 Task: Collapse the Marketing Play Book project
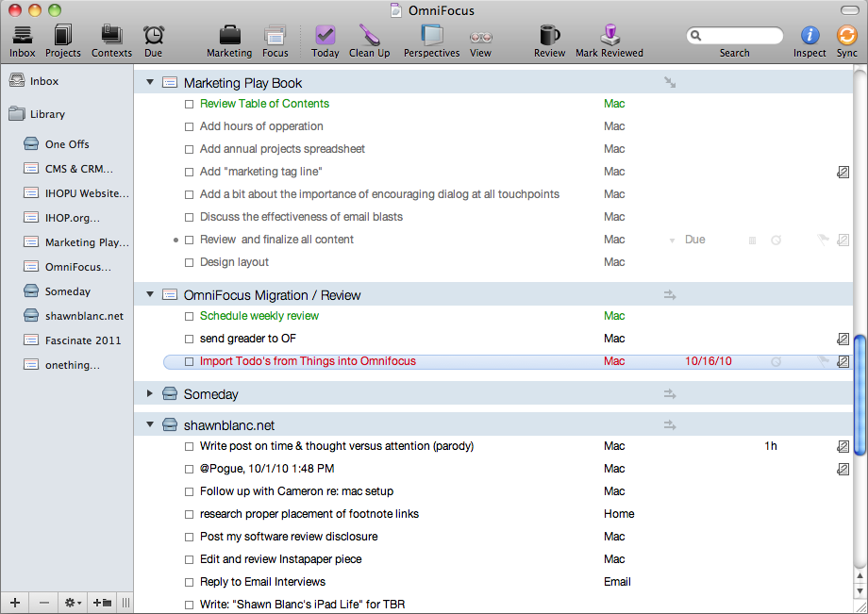[150, 82]
